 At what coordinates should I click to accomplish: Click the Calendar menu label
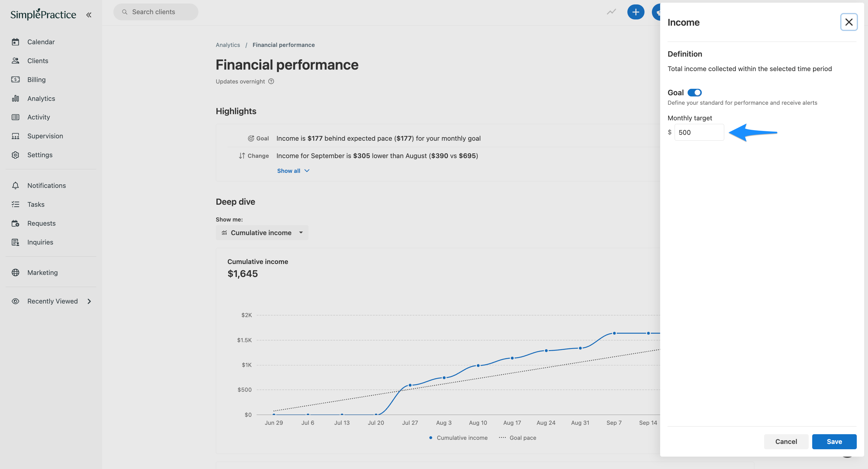tap(41, 42)
